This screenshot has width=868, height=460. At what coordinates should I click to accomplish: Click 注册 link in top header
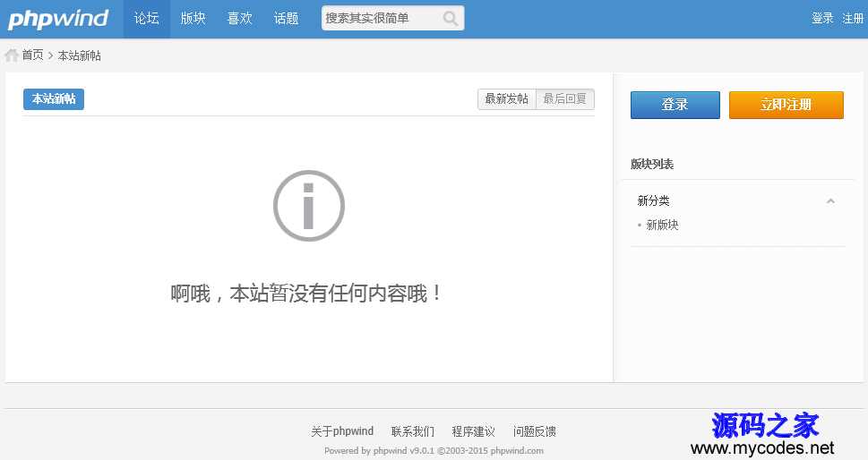tap(853, 18)
